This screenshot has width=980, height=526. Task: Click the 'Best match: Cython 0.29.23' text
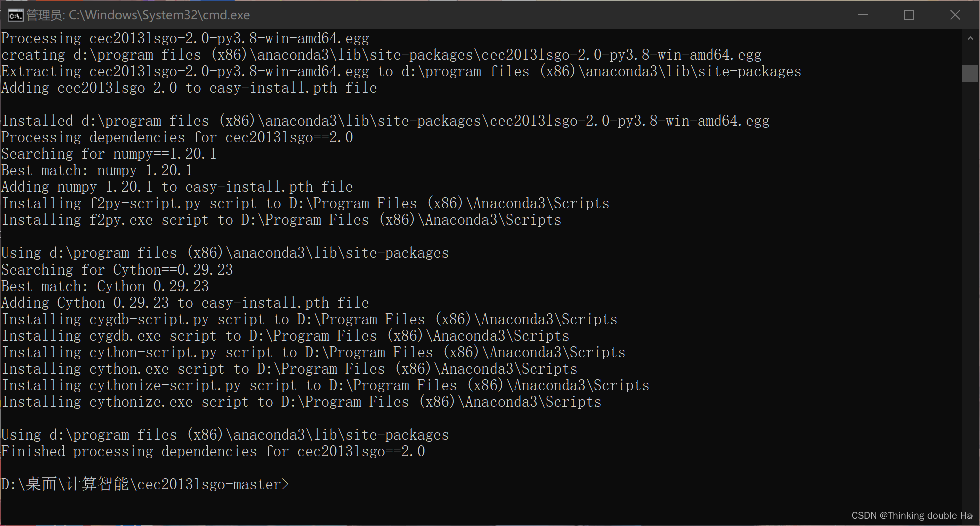click(x=105, y=286)
